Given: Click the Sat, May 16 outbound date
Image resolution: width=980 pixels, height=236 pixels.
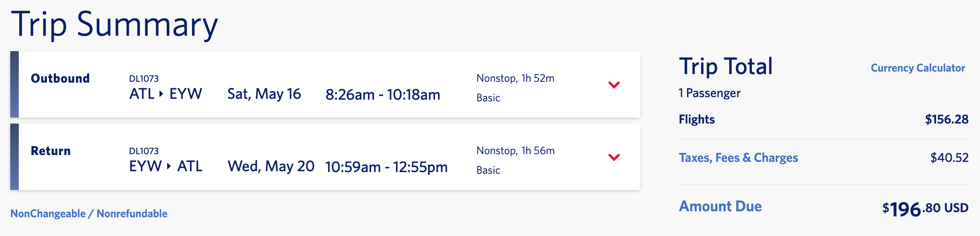Looking at the screenshot, I should 264,94.
